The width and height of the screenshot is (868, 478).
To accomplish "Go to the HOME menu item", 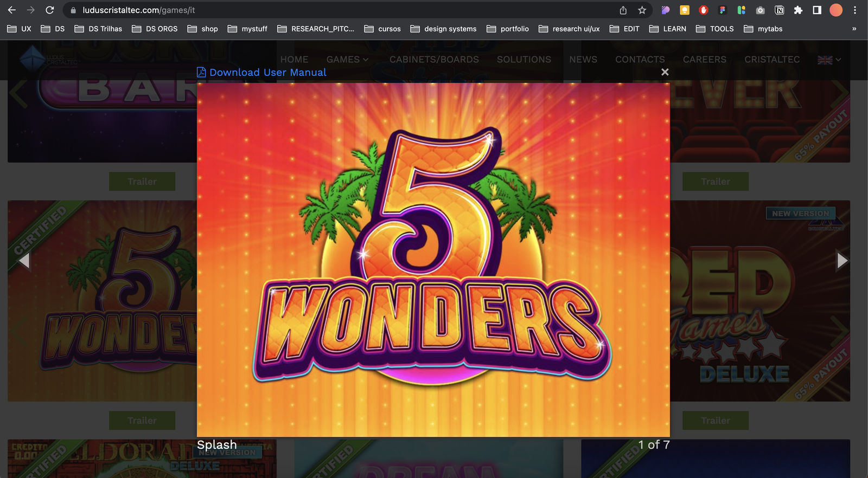I will [294, 60].
